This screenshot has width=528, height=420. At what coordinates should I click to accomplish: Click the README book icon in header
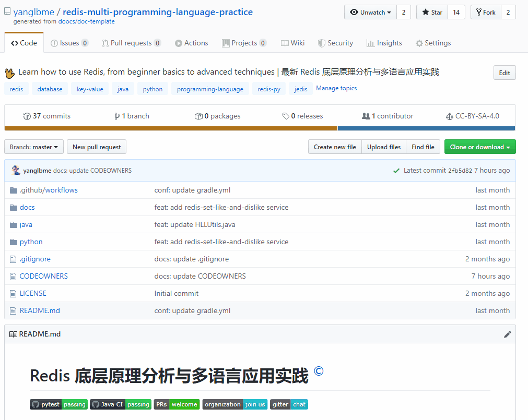[x=13, y=334]
